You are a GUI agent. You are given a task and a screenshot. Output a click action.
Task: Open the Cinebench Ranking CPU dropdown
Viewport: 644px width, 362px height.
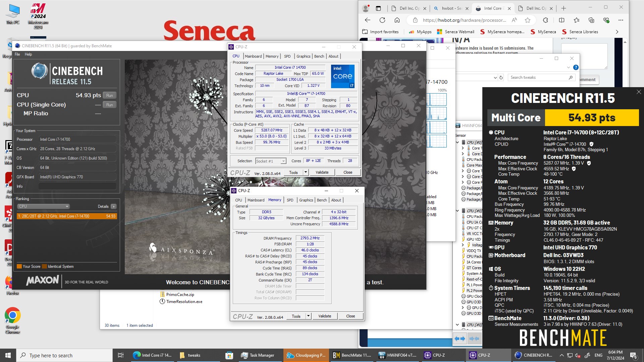43,206
